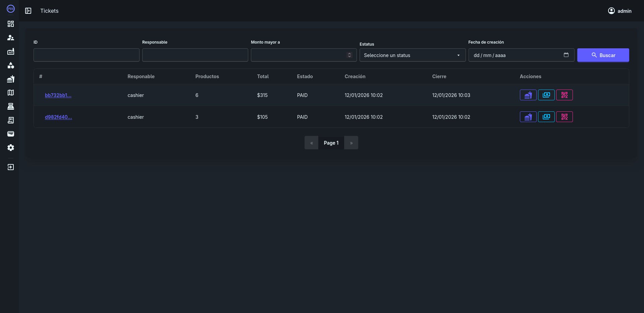Screen dimensions: 644x313
Task: Click the shapes categories icon in sidebar
Action: (11, 65)
